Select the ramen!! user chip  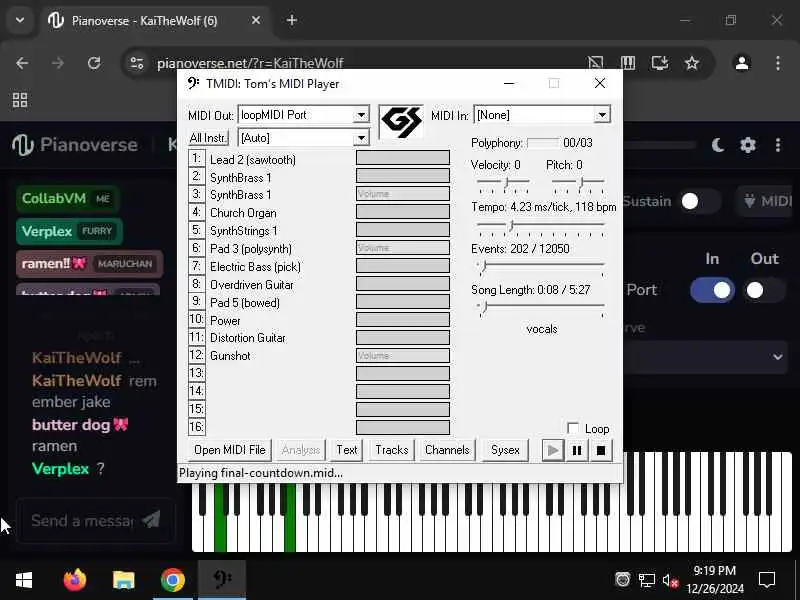pyautogui.click(x=89, y=264)
